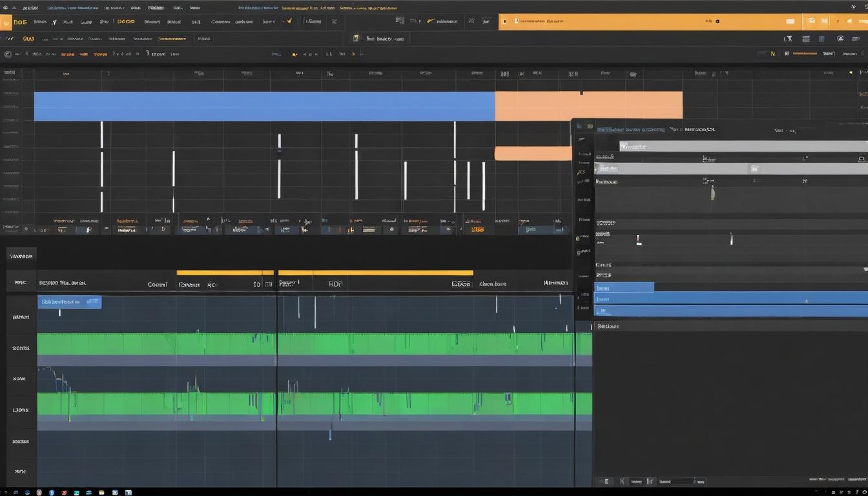
Task: Click the orange app logo icon top-left
Action: pyautogui.click(x=7, y=21)
